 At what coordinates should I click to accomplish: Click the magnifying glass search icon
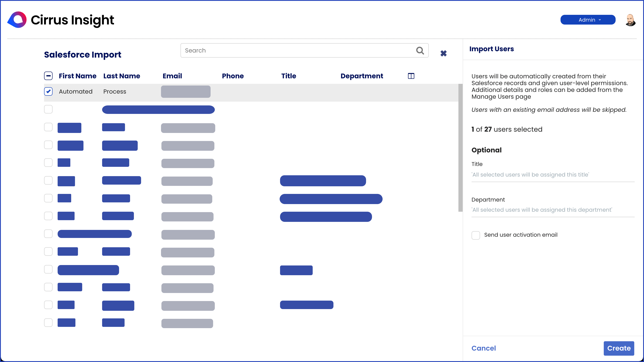coord(420,50)
